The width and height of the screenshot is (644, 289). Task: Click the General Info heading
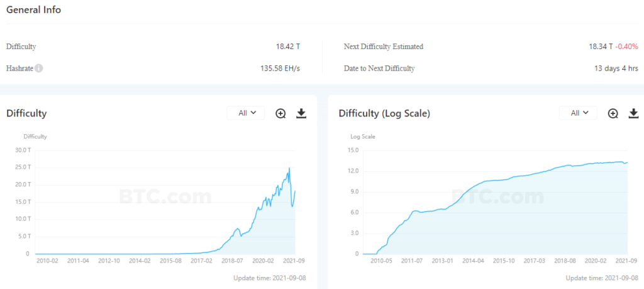click(x=33, y=10)
